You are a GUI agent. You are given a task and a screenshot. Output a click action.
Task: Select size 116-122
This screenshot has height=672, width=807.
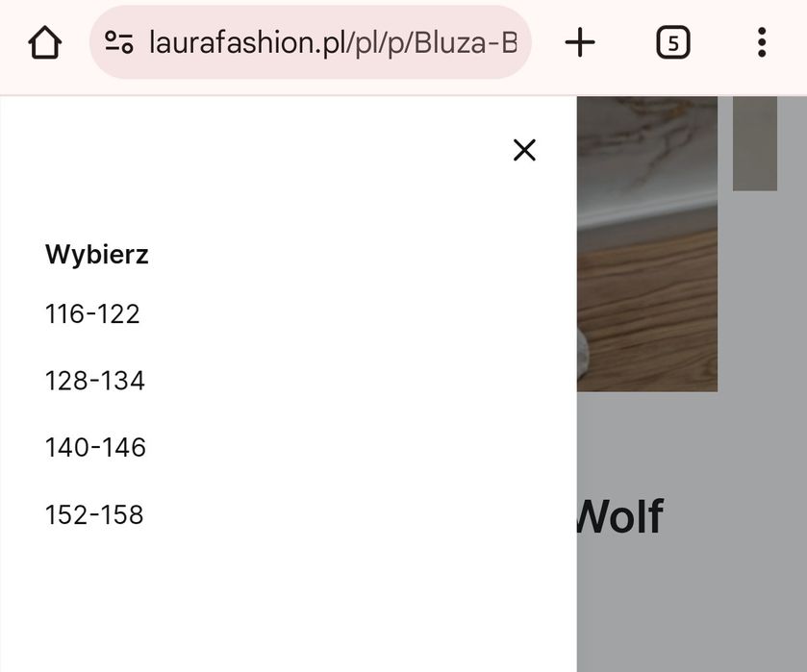[92, 314]
